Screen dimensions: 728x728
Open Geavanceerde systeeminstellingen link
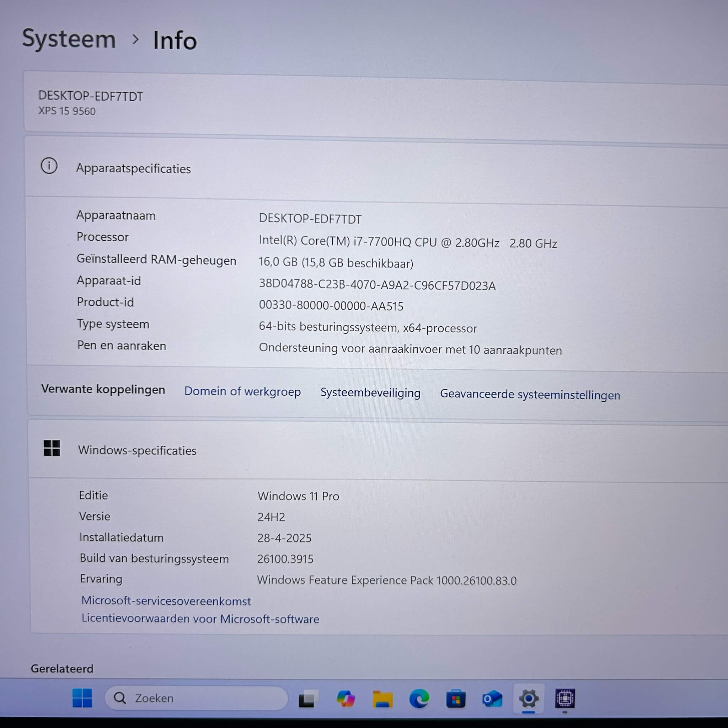pyautogui.click(x=530, y=395)
